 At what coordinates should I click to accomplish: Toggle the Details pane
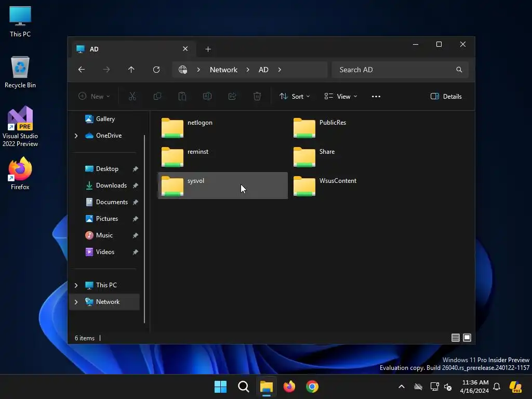click(446, 96)
